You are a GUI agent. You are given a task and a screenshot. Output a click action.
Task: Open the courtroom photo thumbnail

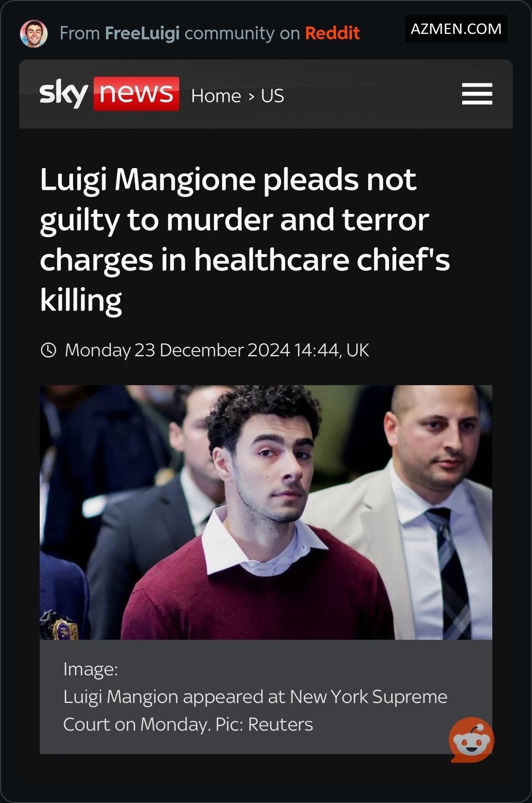tap(266, 512)
